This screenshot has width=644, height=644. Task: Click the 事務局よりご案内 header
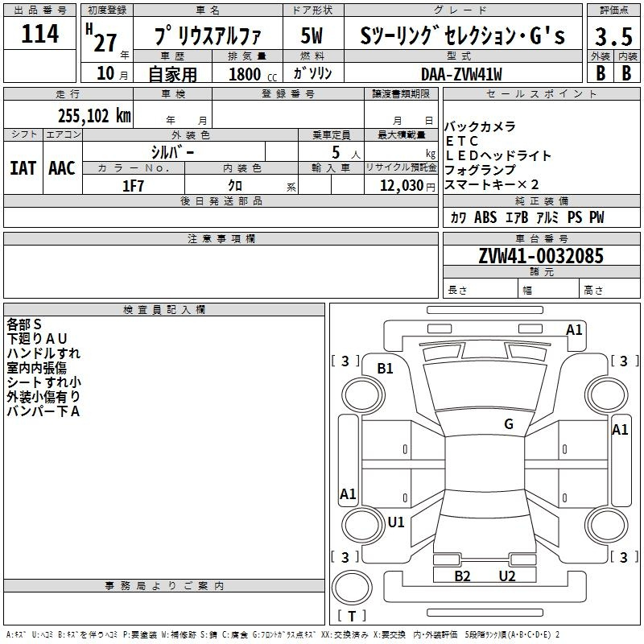[x=164, y=586]
